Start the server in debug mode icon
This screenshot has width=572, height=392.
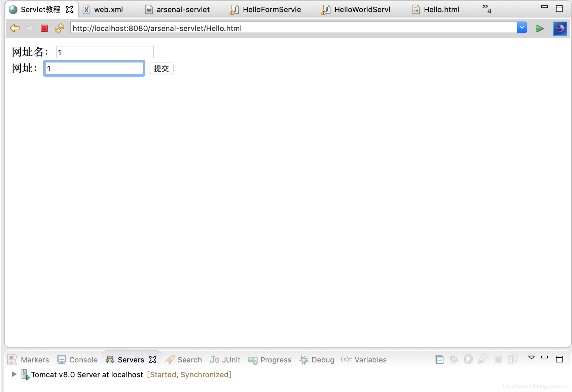pos(454,359)
